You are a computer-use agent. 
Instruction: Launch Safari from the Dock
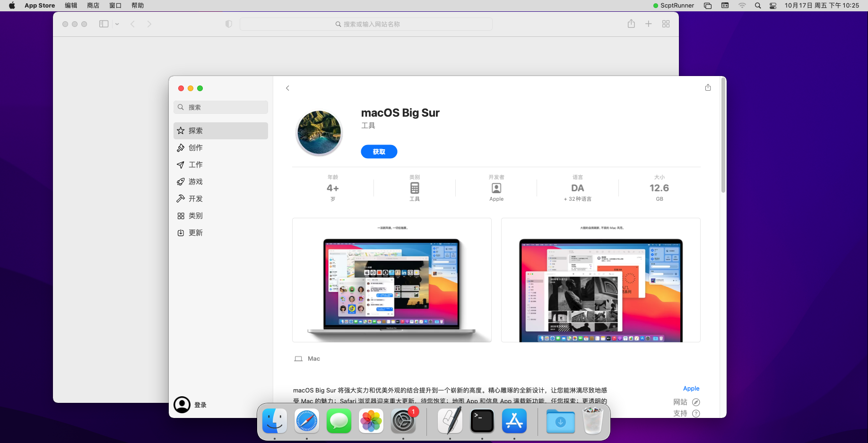click(307, 421)
